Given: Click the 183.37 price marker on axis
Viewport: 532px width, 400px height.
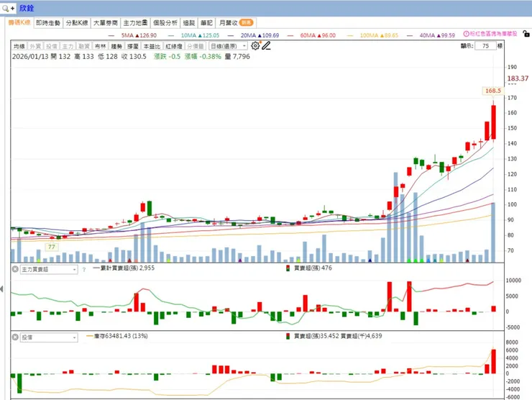Looking at the screenshot, I should click(x=518, y=78).
